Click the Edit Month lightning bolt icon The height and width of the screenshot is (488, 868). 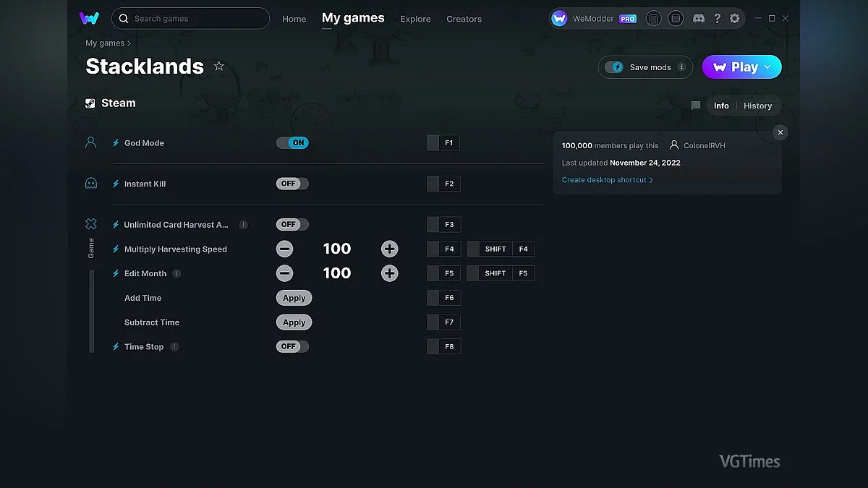(x=116, y=274)
